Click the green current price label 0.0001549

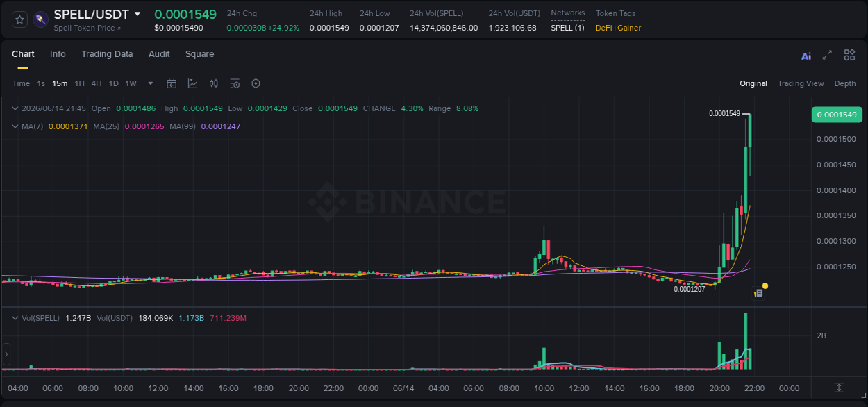pyautogui.click(x=837, y=115)
